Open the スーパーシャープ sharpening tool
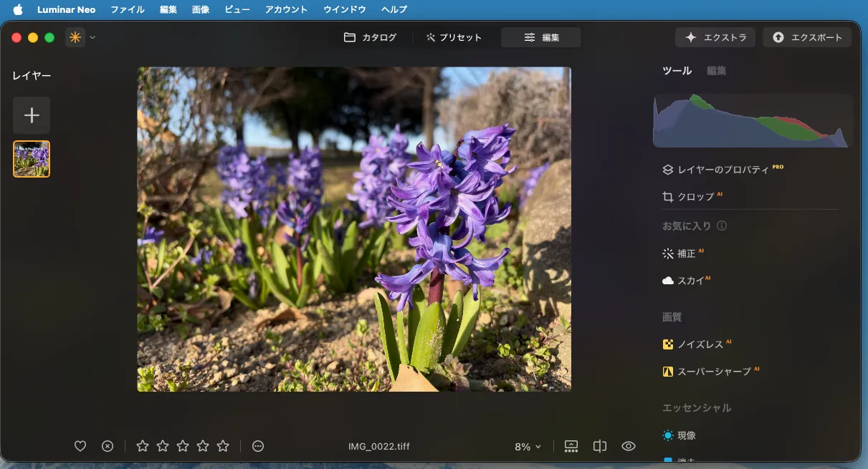The width and height of the screenshot is (868, 469). tap(713, 372)
